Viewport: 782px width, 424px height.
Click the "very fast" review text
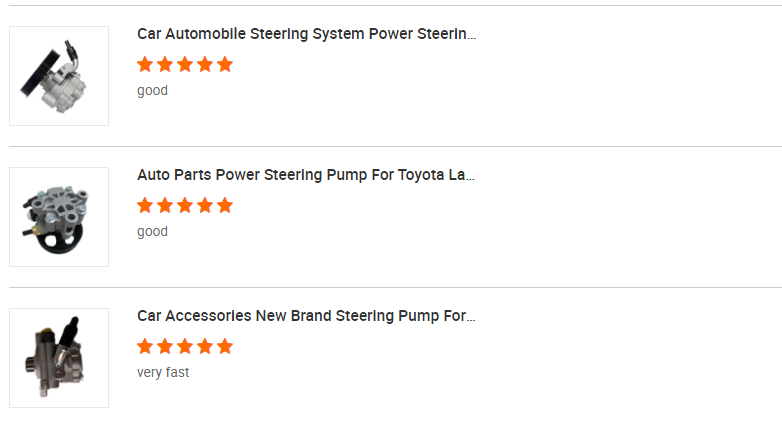163,373
